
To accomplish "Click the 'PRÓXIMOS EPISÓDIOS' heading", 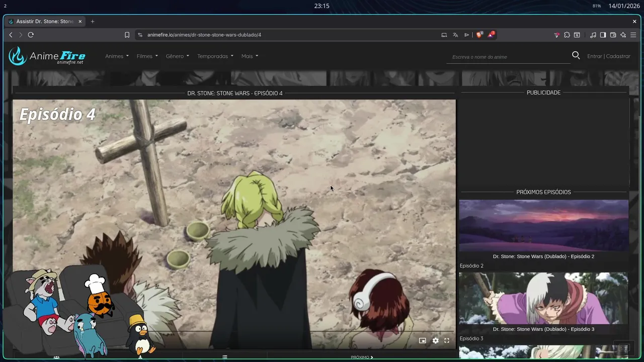I will [x=543, y=192].
